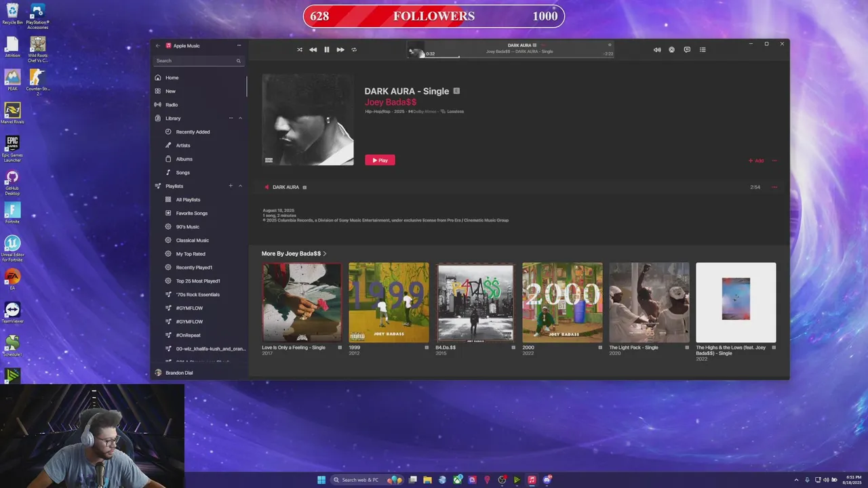868x488 pixels.
Task: Open DARK AURA track more options
Action: [x=774, y=187]
